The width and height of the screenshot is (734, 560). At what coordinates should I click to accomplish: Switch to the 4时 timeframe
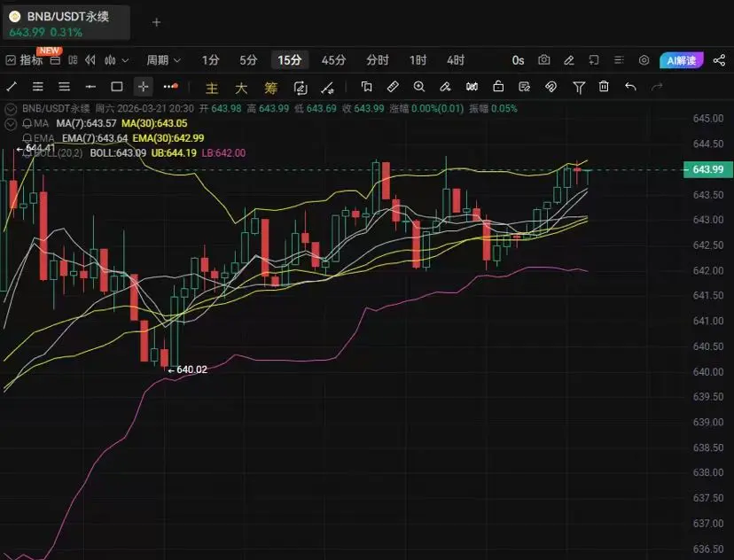coord(456,60)
